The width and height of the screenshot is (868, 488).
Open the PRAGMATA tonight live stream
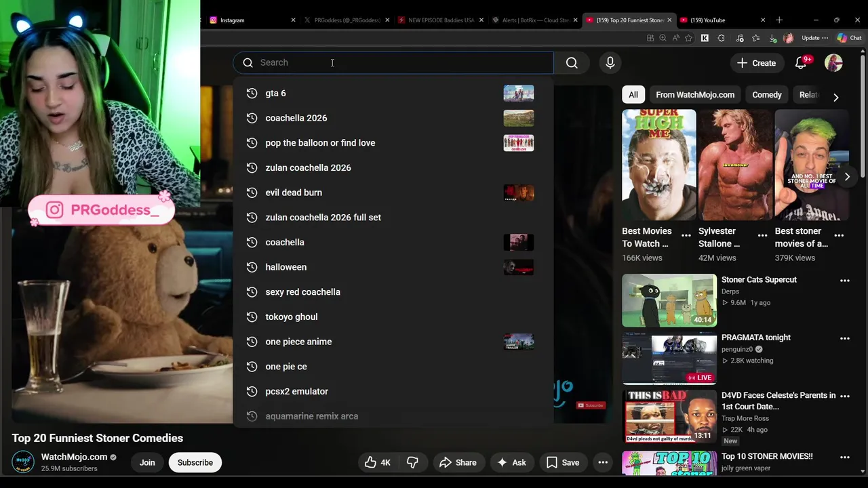669,359
